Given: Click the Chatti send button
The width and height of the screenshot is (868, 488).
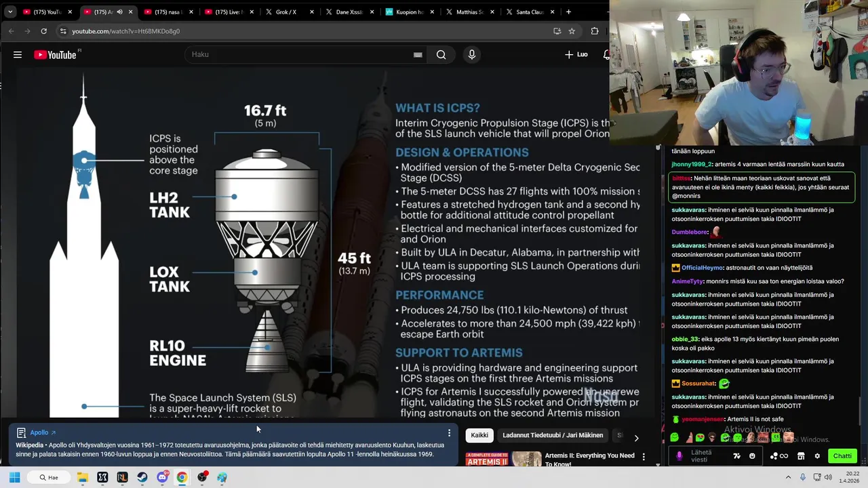Looking at the screenshot, I should [x=842, y=456].
